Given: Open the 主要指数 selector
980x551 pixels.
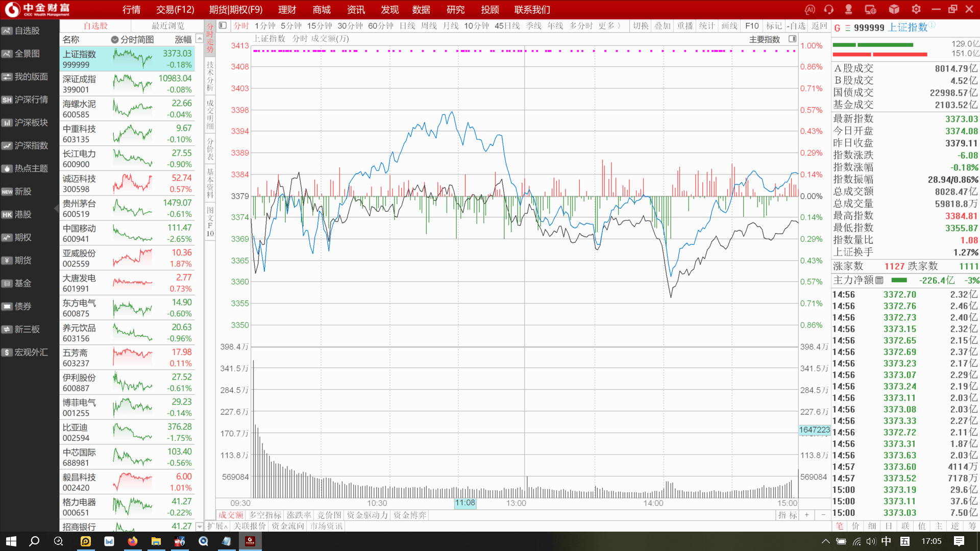Looking at the screenshot, I should 764,39.
